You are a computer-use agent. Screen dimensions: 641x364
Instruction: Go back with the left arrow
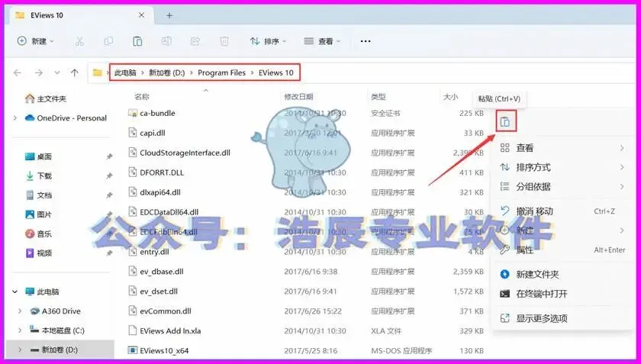click(17, 72)
